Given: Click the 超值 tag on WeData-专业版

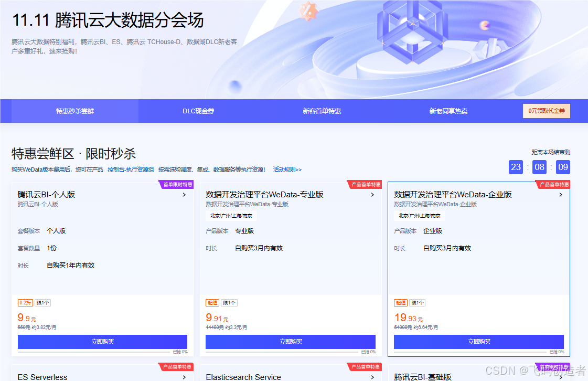Looking at the screenshot, I should tap(212, 303).
